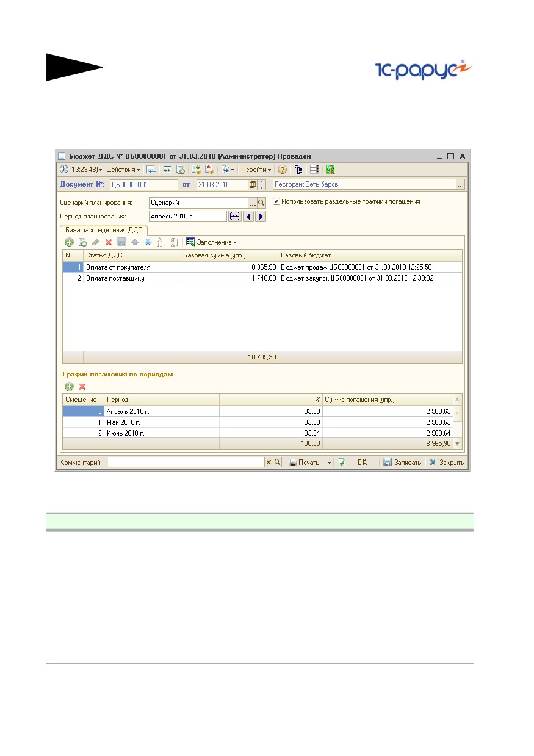The image size is (534, 756).
Task: Clear the Комментарий field with X
Action: point(268,463)
